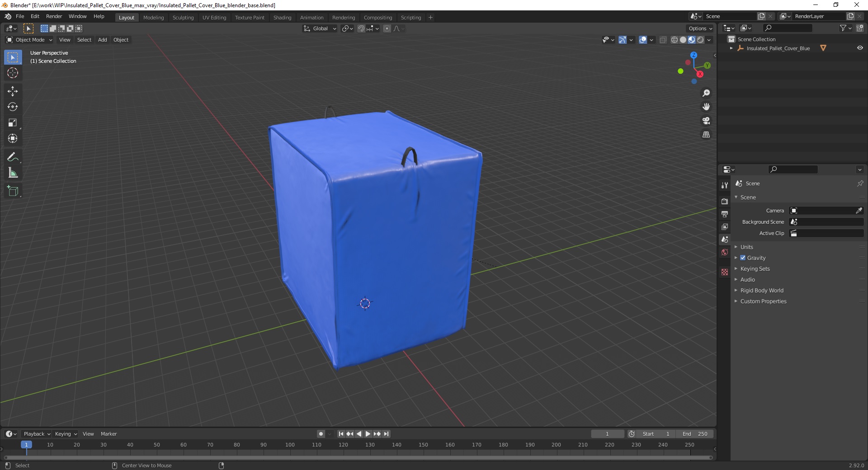Screen dimensions: 868x470
Task: Switch to rendered viewport shading
Action: pyautogui.click(x=700, y=40)
